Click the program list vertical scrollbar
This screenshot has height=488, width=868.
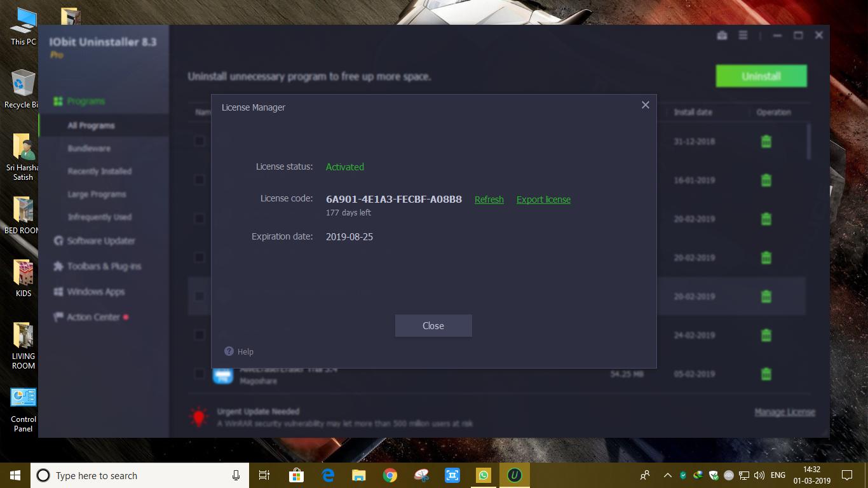point(809,141)
